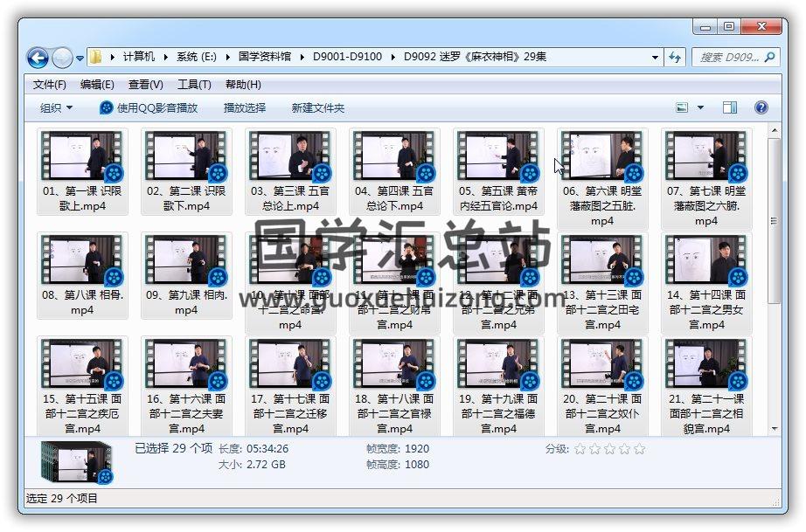Click 大小: 2.72 GB in details pane
This screenshot has width=806, height=532.
coord(252,465)
